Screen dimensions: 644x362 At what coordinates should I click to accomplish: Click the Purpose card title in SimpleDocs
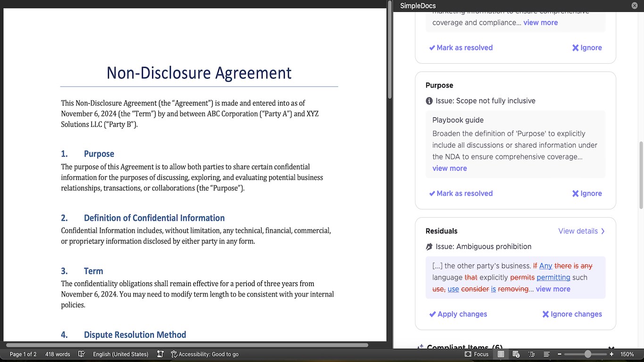(x=439, y=85)
